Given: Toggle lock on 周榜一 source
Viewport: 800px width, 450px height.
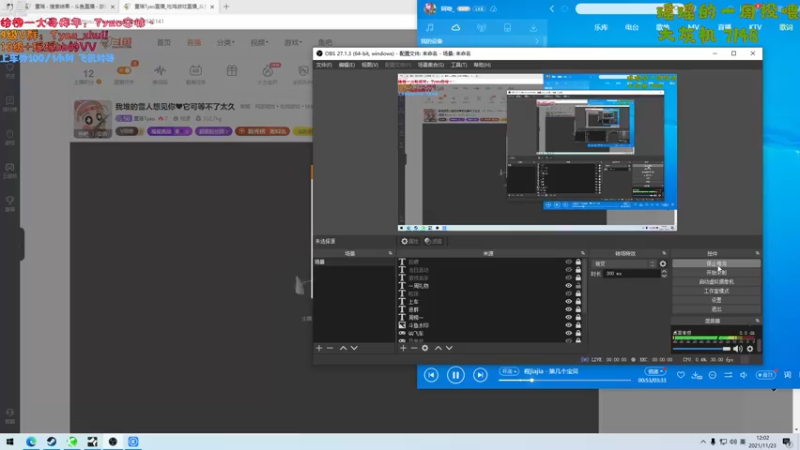Looking at the screenshot, I should 578,317.
